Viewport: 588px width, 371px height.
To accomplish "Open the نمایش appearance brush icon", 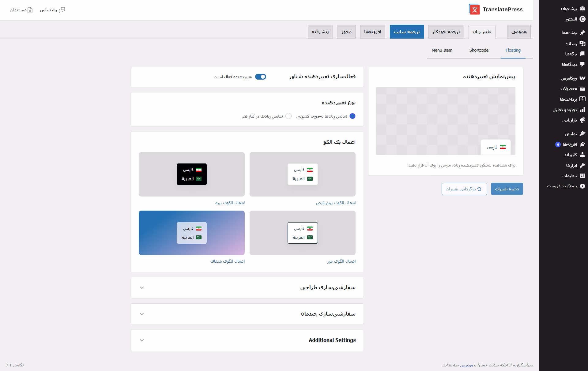I will 582,134.
